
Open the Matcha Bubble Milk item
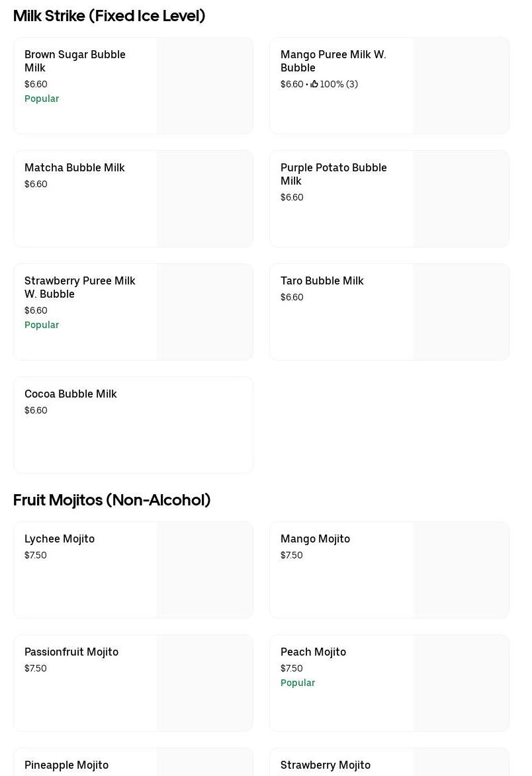click(74, 168)
